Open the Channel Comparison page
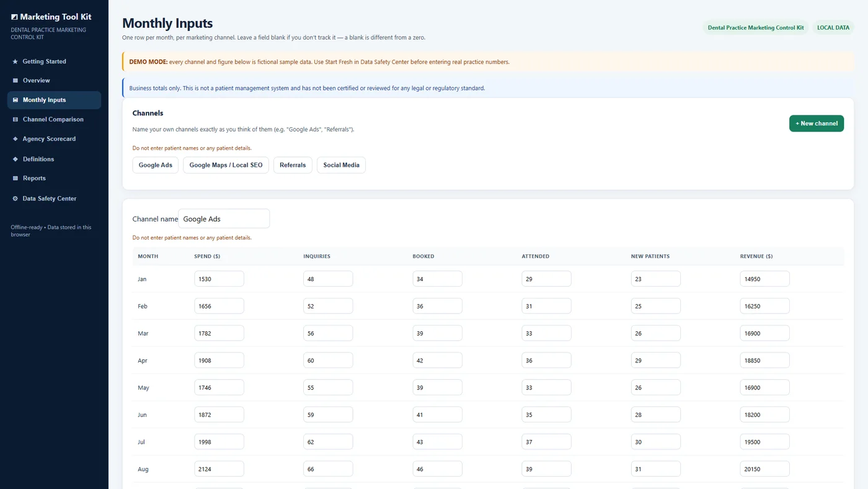Image resolution: width=868 pixels, height=489 pixels. click(54, 119)
